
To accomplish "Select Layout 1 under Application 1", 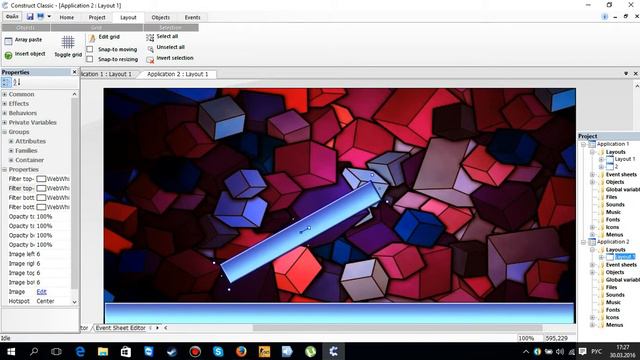I will [x=624, y=159].
